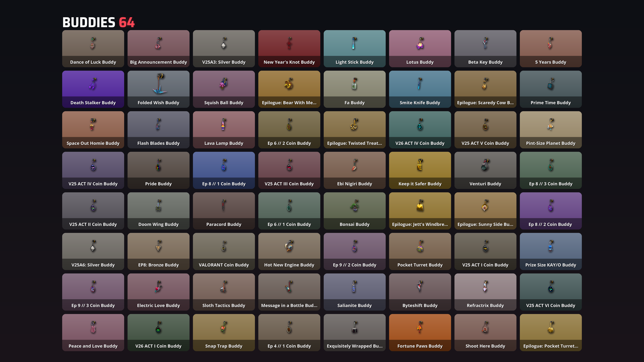Open the Refractrix Buddy card
The image size is (644, 362).
point(485,292)
